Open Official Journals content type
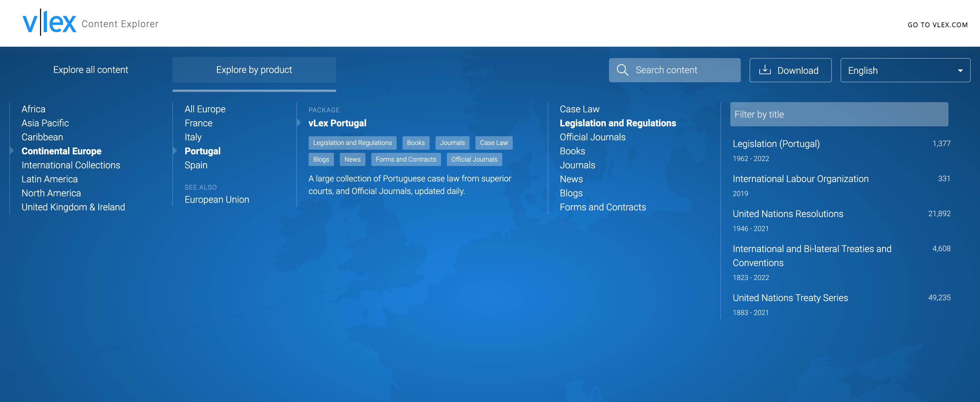The image size is (980, 402). click(x=592, y=137)
